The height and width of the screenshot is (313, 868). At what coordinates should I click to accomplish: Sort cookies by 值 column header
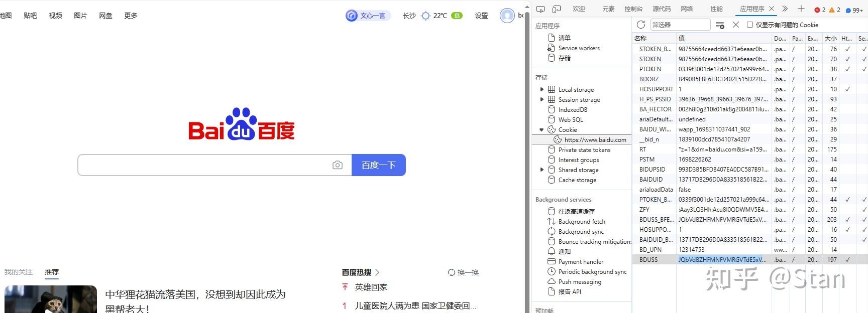[x=724, y=38]
